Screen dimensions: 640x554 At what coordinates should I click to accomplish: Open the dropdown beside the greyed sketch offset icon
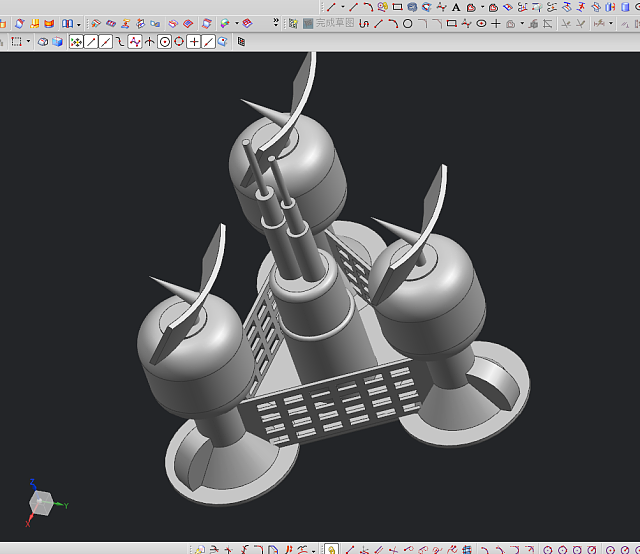522,24
